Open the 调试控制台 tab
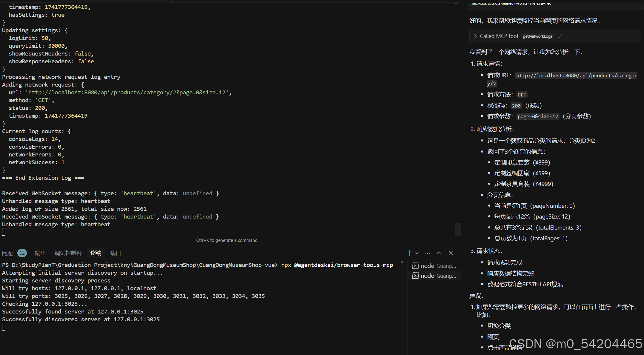This screenshot has width=644, height=355. [x=68, y=253]
